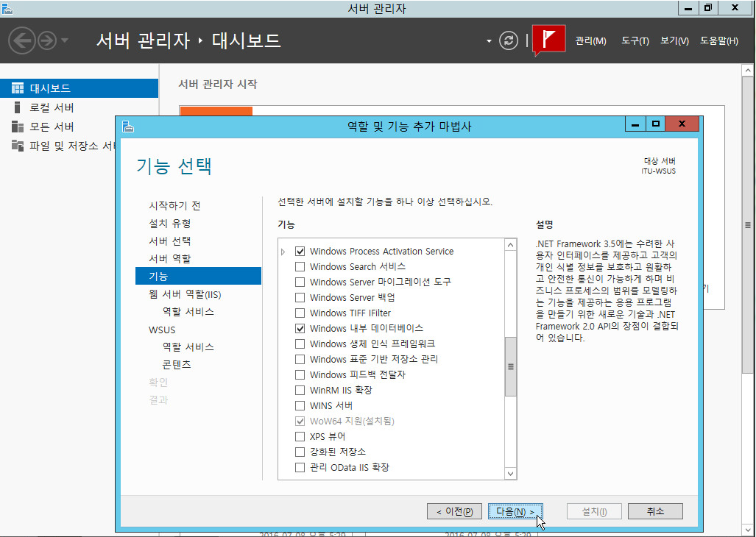Check the Windows Server 백업 feature
The width and height of the screenshot is (756, 537).
click(300, 298)
